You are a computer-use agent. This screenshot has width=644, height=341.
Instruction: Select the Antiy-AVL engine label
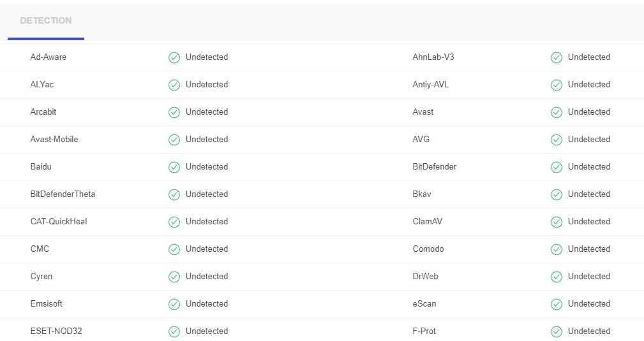coord(430,85)
